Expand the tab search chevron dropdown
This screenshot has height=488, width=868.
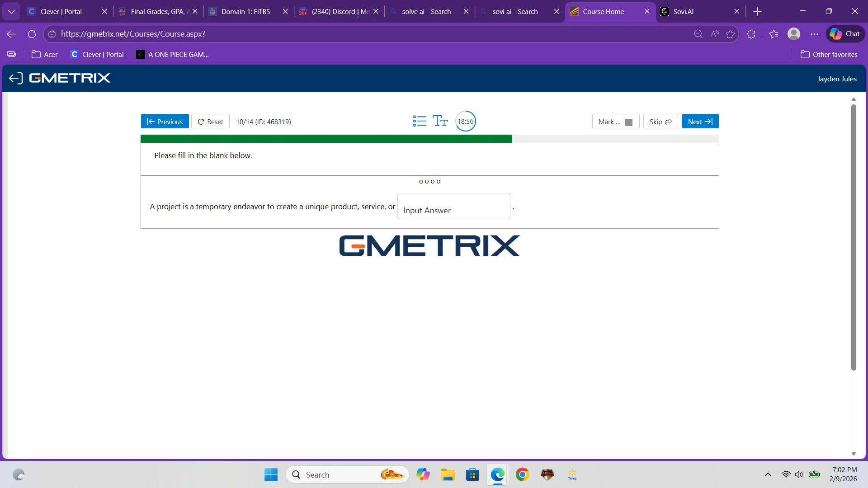(x=11, y=12)
